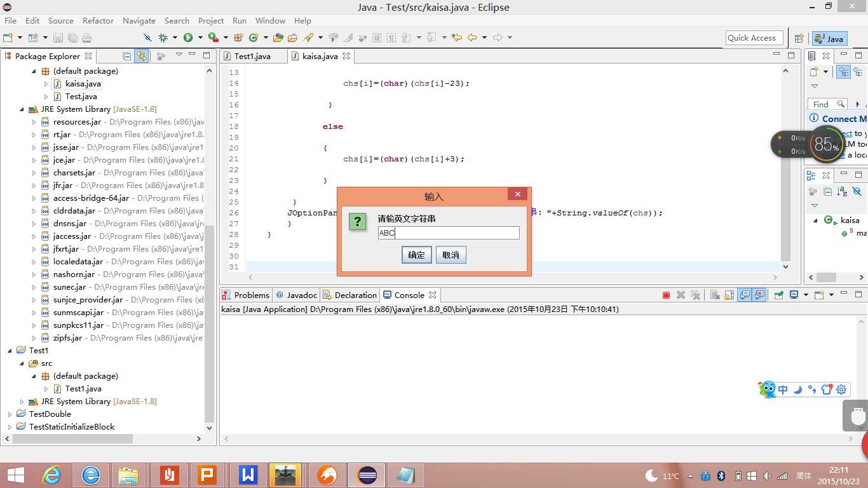
Task: Click Collapse All in Package Explorer
Action: [x=127, y=56]
